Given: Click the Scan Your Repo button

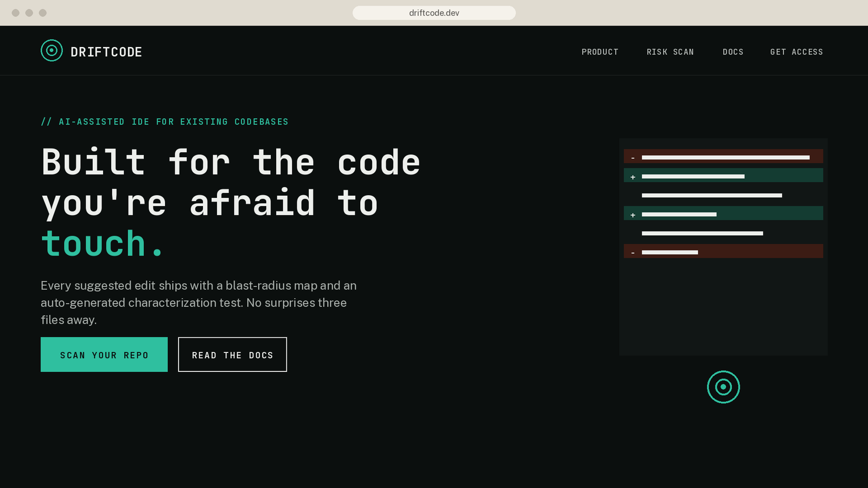Looking at the screenshot, I should [104, 355].
